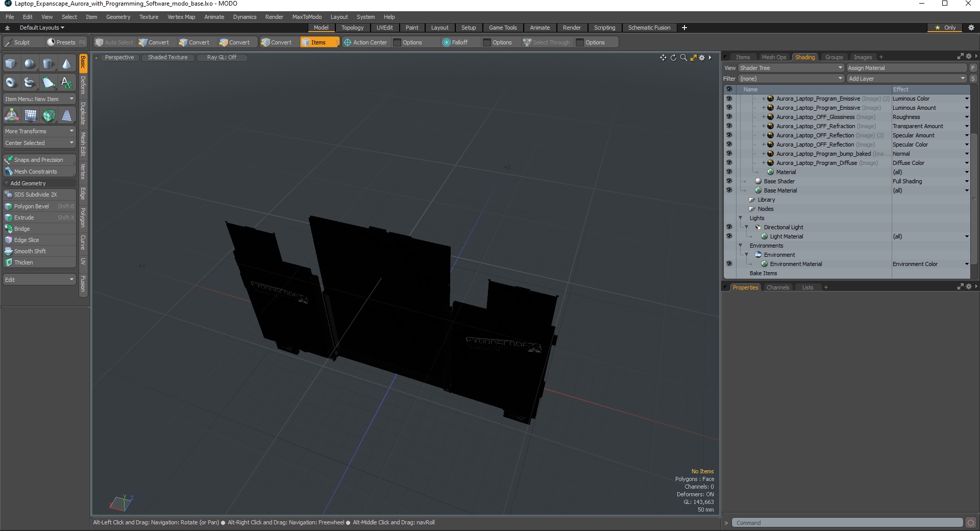This screenshot has width=980, height=531.
Task: Open the Filter (none) dropdown
Action: [x=791, y=79]
